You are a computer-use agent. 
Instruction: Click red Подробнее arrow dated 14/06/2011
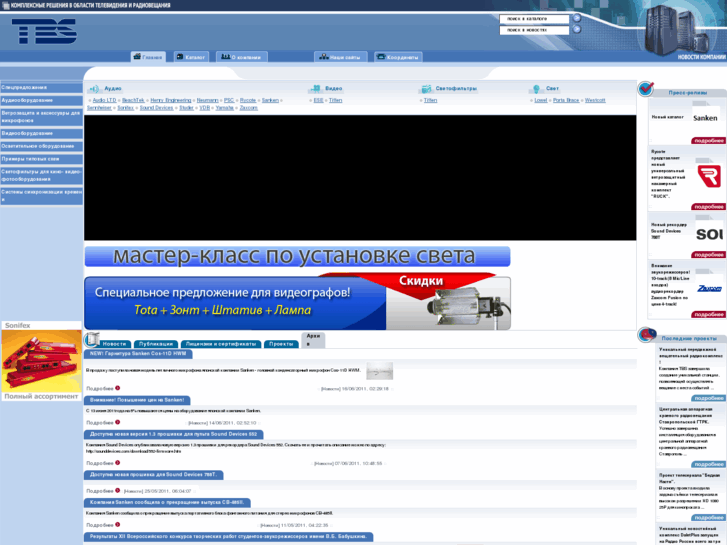tap(117, 423)
